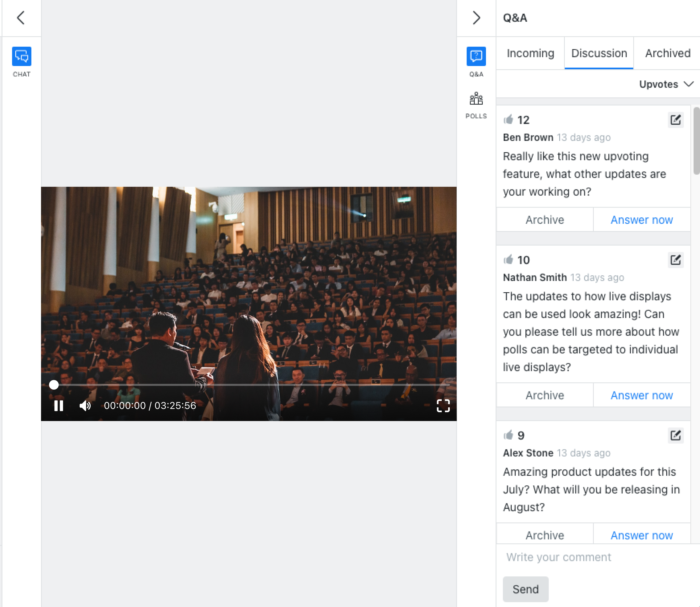Answer Nathan Smith's question now
The height and width of the screenshot is (607, 700).
tap(642, 395)
